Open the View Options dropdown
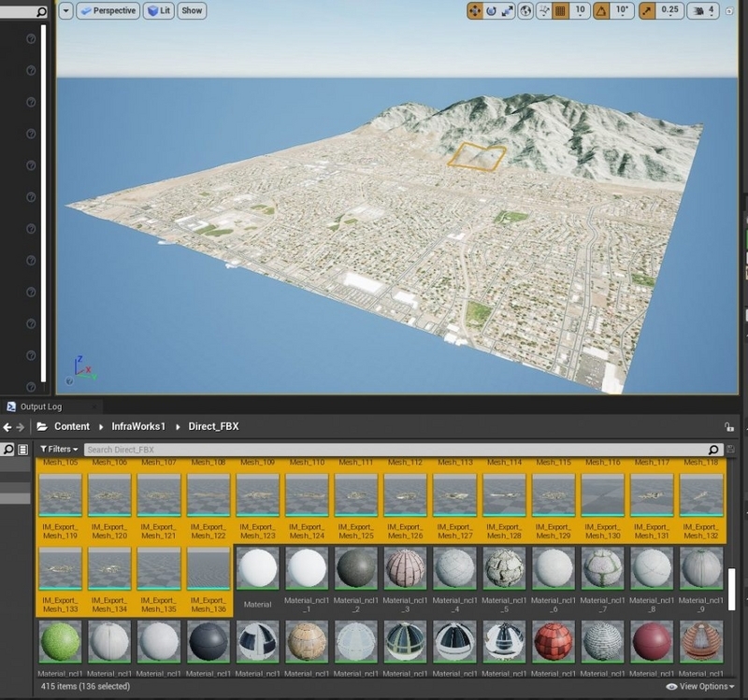Viewport: 748px width, 700px height. point(699,687)
